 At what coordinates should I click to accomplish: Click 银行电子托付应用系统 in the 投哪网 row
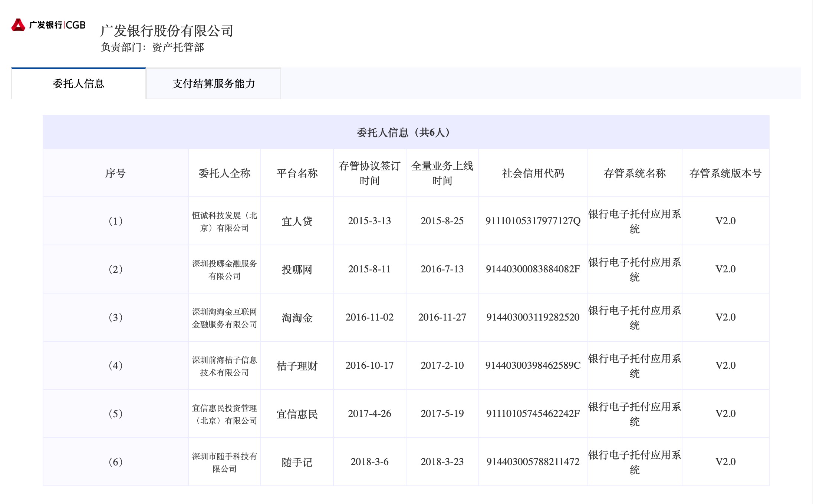coord(635,269)
